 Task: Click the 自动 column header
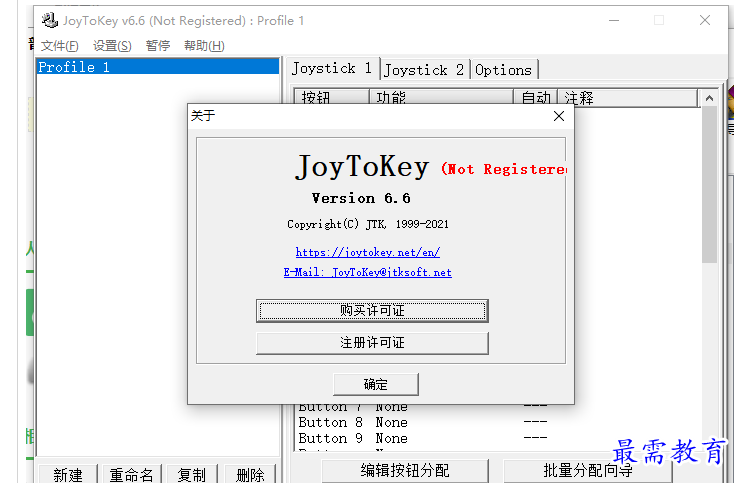coord(536,97)
